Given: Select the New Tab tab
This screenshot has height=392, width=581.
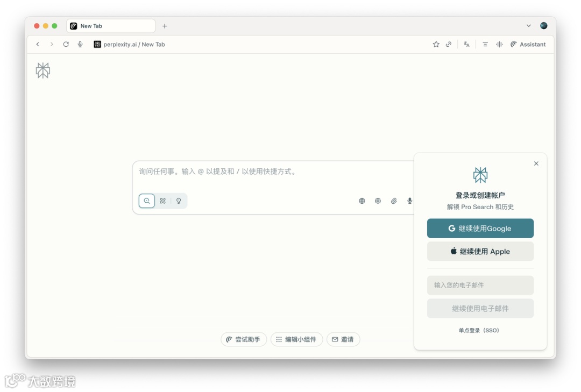Looking at the screenshot, I should pyautogui.click(x=111, y=26).
